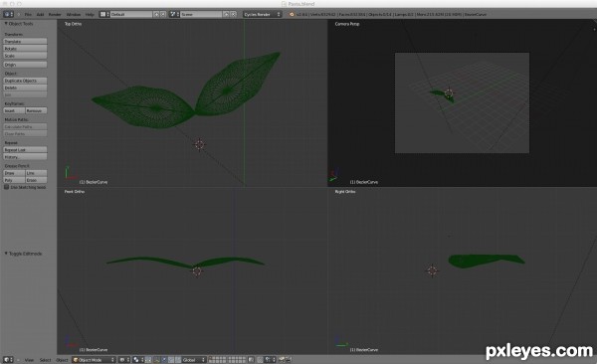Toggle the Use Sketching Sessions checkbox
597x364 pixels.
point(7,187)
